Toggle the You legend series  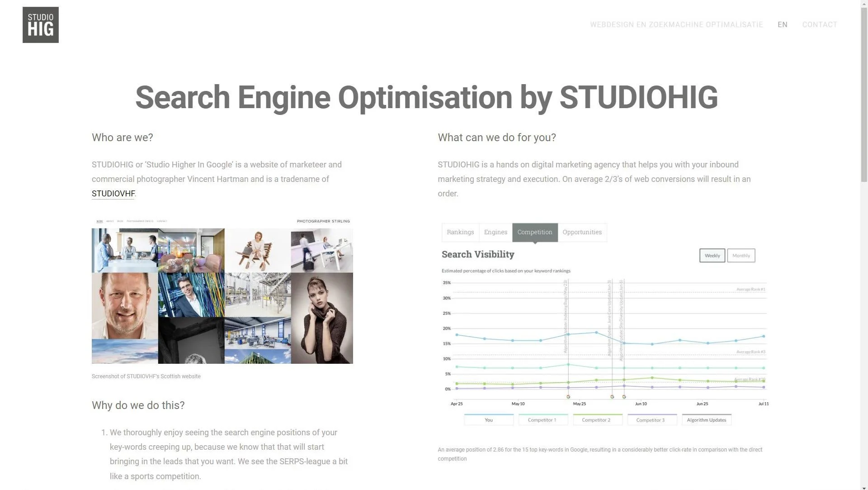tap(488, 420)
